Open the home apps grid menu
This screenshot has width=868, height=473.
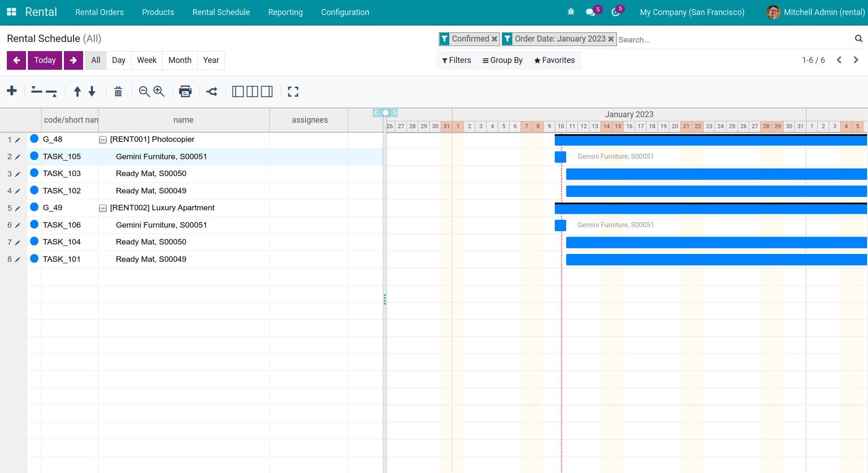click(x=11, y=12)
